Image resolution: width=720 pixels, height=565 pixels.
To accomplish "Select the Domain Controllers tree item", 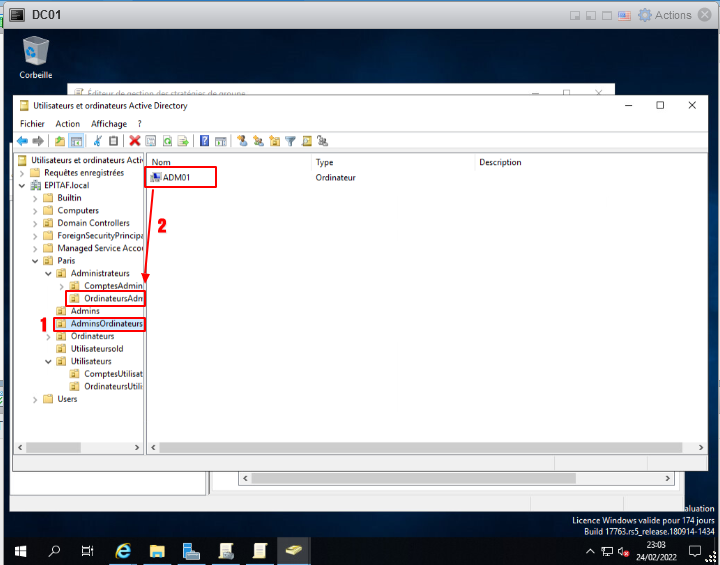I will pos(93,223).
